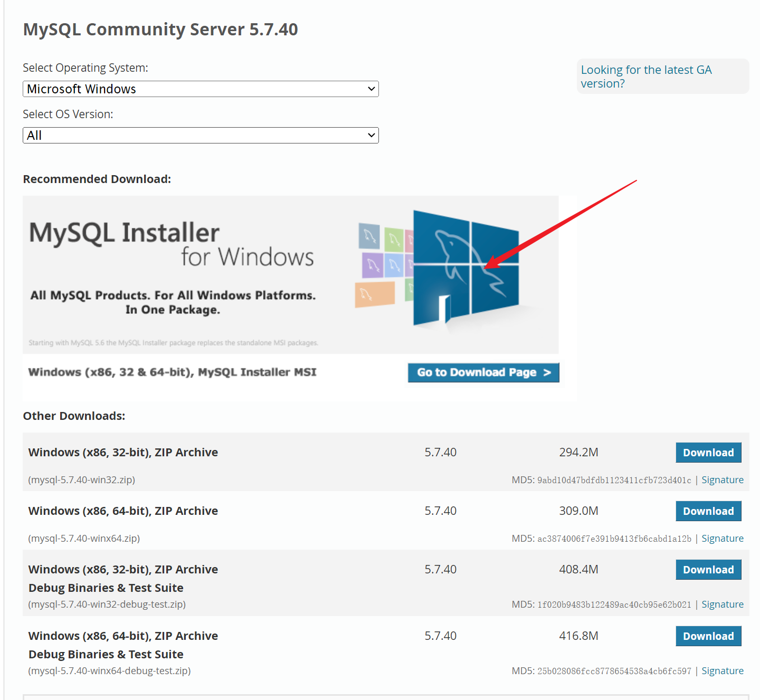Click 'Windows (x86, 32 & 64-bit), MySQL Installer MSI' text
Screen dimensions: 760x700
click(172, 372)
